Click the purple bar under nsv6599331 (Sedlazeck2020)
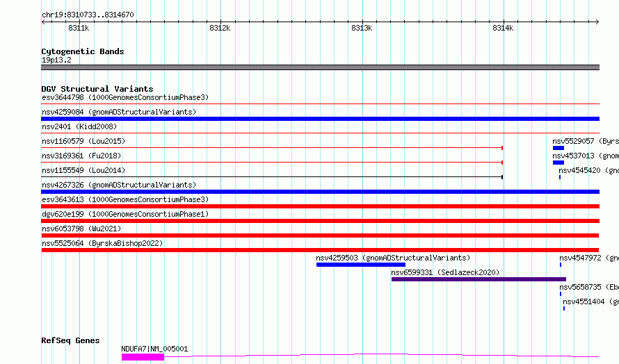Viewport: 619px width, 364px height. coord(479,279)
